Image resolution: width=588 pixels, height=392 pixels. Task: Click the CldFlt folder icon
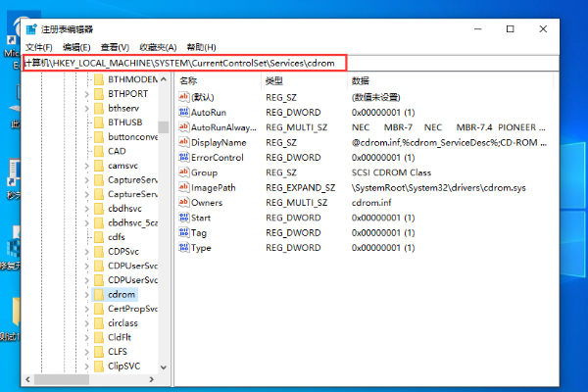(99, 337)
